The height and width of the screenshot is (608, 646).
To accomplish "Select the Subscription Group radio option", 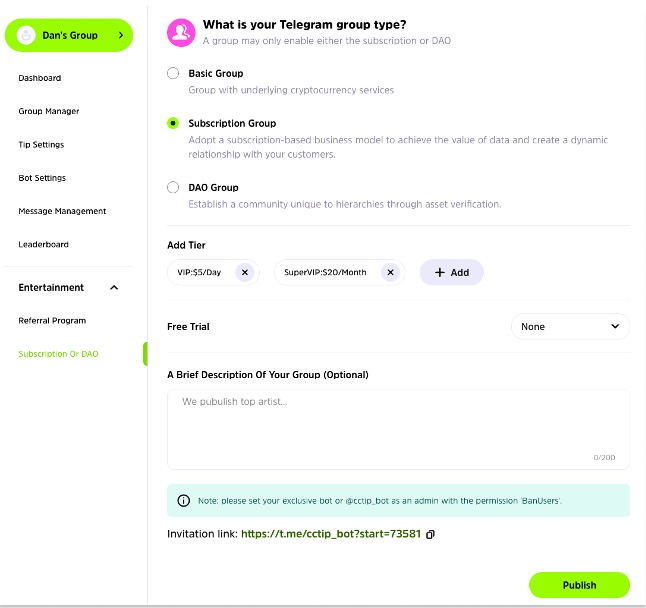I will pyautogui.click(x=173, y=123).
